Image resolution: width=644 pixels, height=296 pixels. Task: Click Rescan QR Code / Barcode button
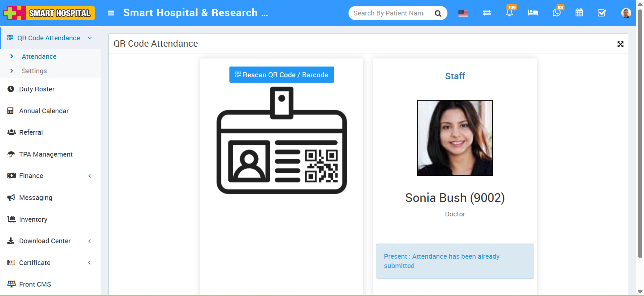[282, 75]
